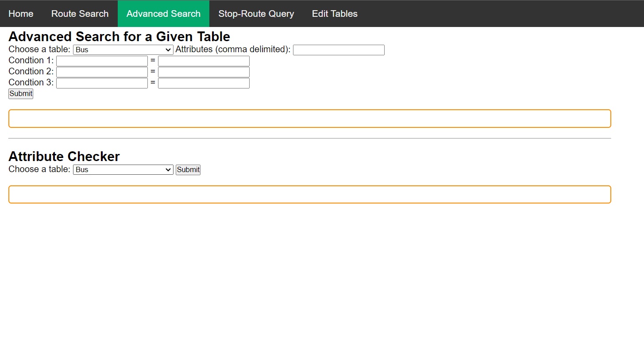Image resolution: width=644 pixels, height=361 pixels.
Task: Open the Edit Tables page
Action: point(335,13)
